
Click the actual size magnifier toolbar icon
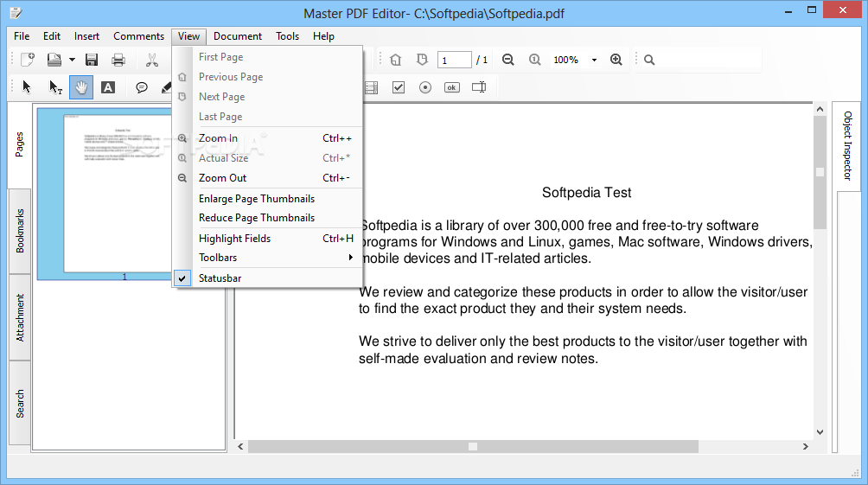(x=535, y=60)
